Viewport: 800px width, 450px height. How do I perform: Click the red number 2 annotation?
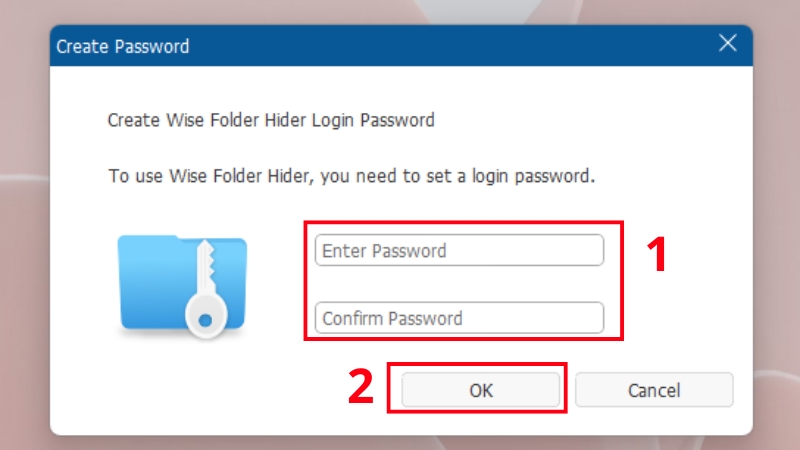[361, 387]
